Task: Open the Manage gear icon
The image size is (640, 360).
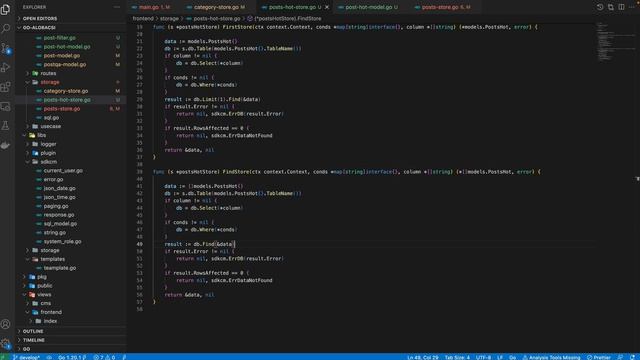Action: click(6, 344)
